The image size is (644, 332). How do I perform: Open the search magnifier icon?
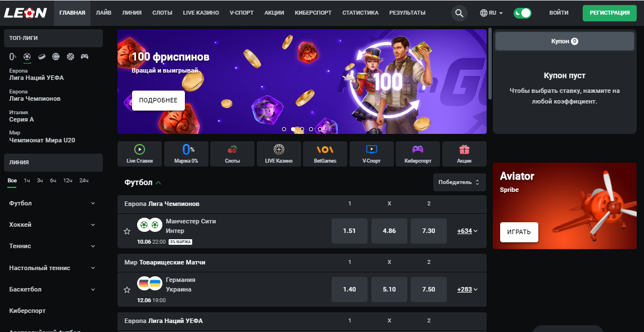[459, 13]
